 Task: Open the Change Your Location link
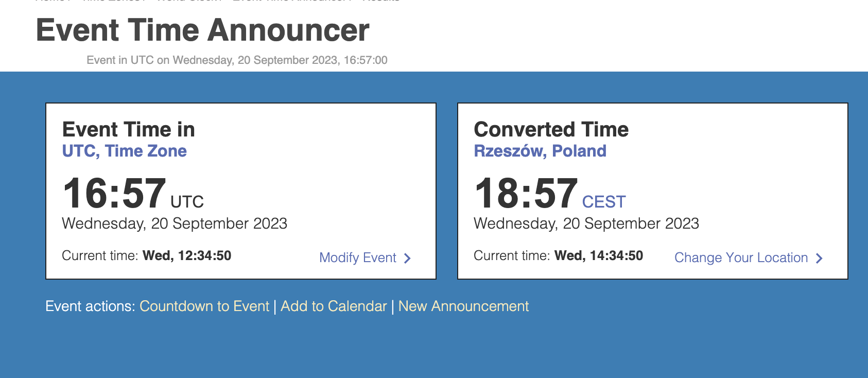point(741,257)
